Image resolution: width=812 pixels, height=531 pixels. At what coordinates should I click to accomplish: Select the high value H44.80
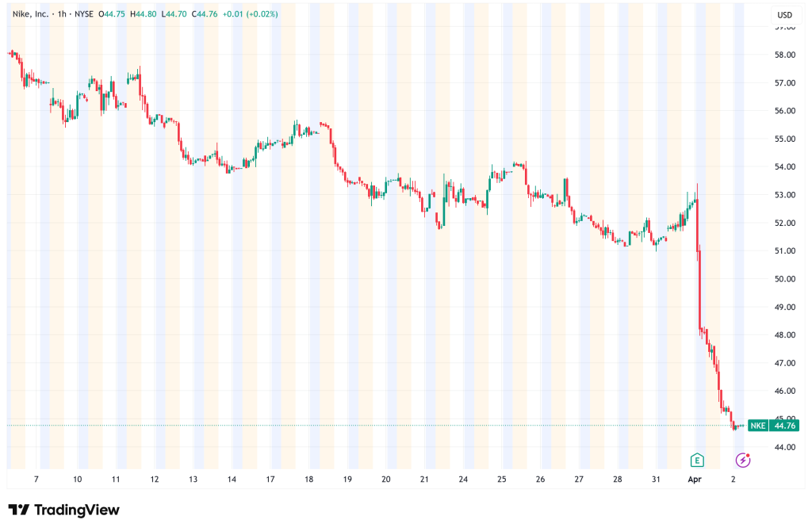pos(143,13)
